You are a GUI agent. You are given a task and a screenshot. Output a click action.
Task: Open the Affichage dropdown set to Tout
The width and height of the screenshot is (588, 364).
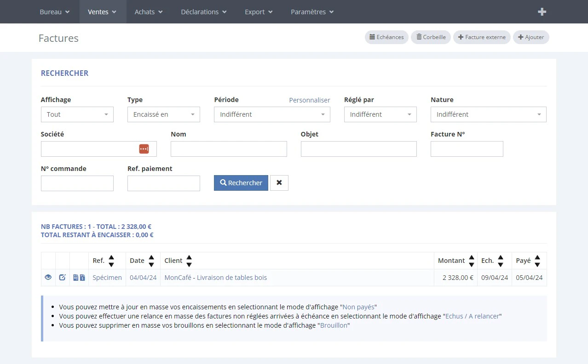click(77, 114)
